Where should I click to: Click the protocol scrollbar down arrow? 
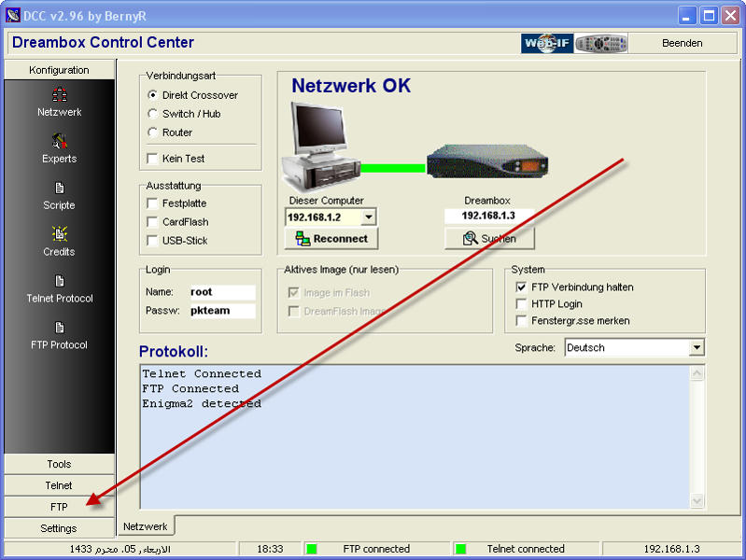(697, 500)
